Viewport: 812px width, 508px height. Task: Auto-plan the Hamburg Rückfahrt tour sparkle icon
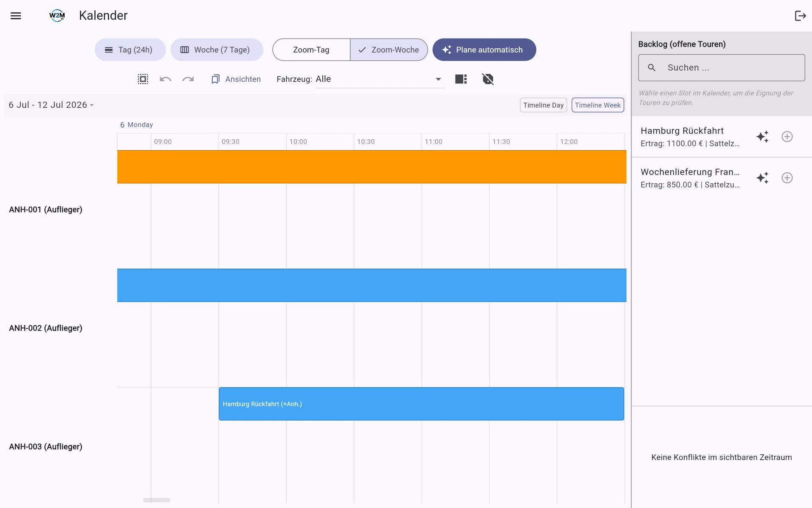763,137
